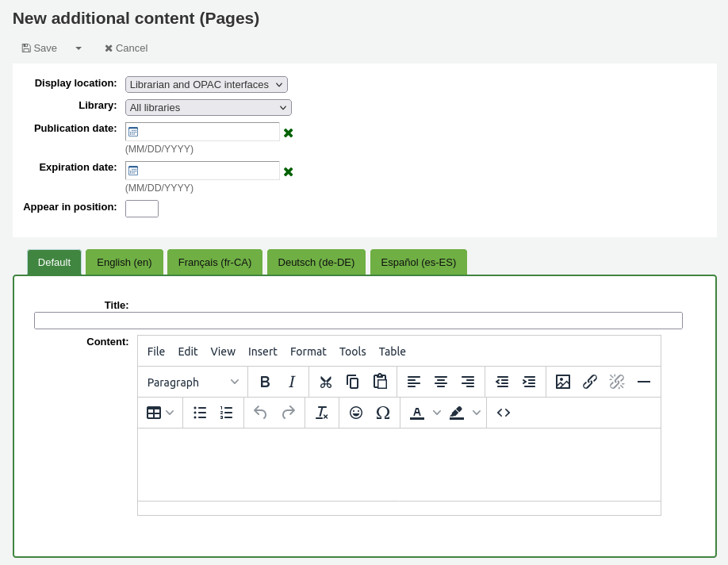Focus the Appear in position field

(x=142, y=209)
